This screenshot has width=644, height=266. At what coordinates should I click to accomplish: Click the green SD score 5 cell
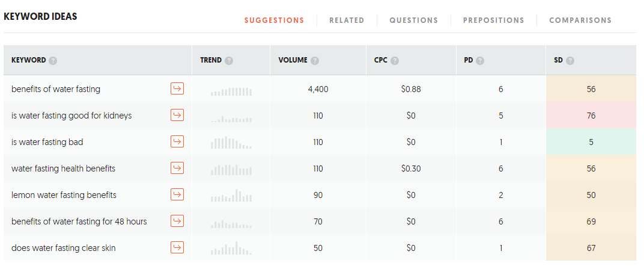(591, 142)
